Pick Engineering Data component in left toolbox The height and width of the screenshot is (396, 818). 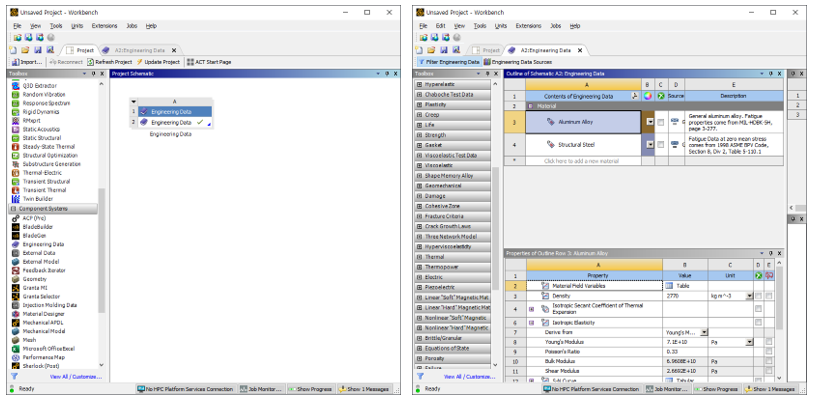(x=43, y=244)
